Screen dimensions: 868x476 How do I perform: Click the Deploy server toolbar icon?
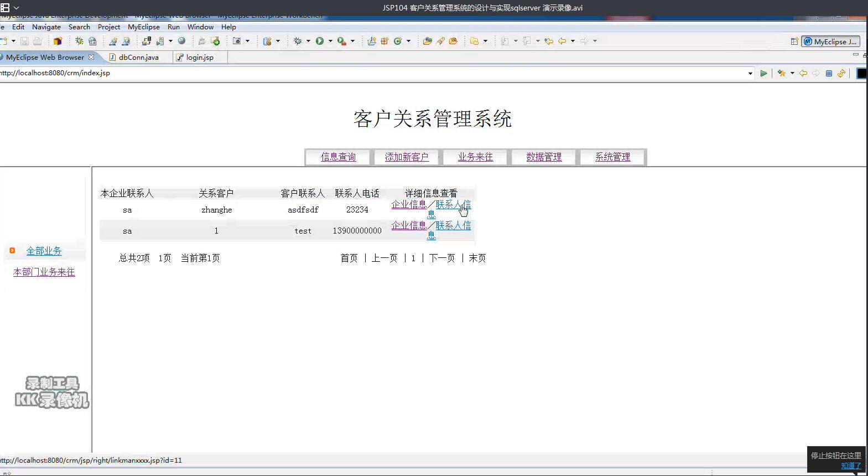[147, 41]
